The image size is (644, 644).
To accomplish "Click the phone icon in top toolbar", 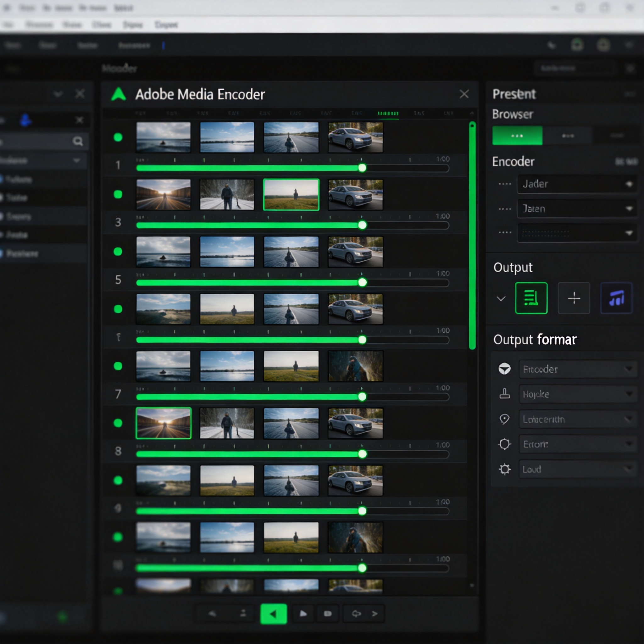I will pos(552,45).
